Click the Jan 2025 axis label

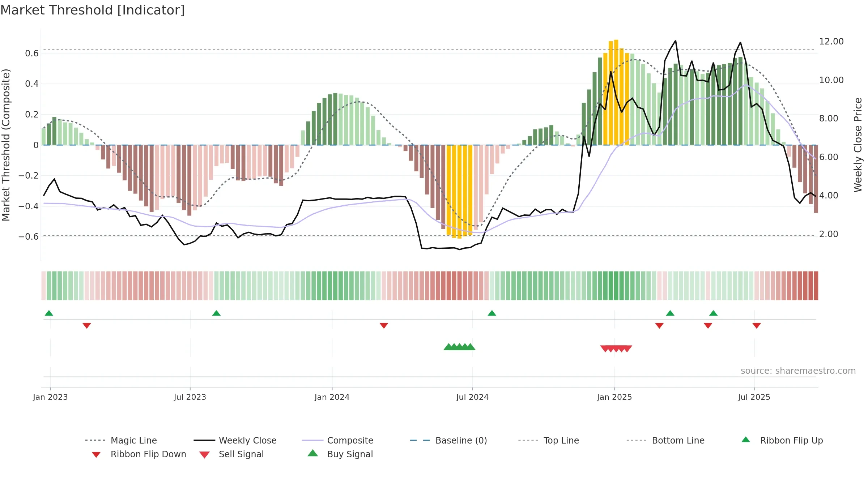tap(614, 397)
